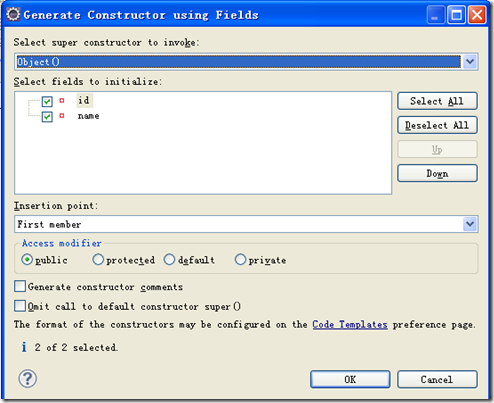Enable Generate constructor comments

pos(20,286)
